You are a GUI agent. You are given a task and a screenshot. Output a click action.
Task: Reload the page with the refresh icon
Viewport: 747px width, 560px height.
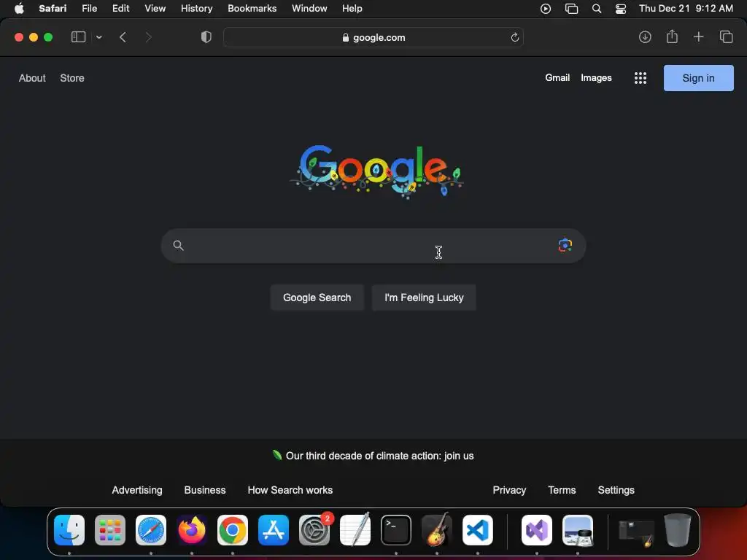coord(514,38)
